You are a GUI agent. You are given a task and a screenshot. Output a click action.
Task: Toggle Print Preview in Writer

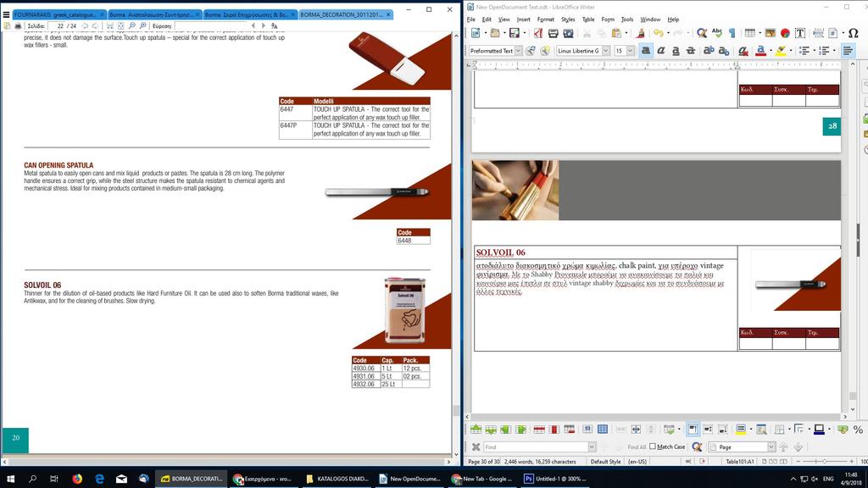coord(568,34)
